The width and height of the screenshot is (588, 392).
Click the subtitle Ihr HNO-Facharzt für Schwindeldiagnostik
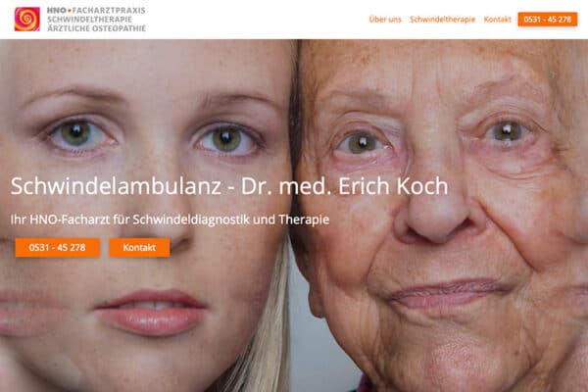click(x=170, y=220)
